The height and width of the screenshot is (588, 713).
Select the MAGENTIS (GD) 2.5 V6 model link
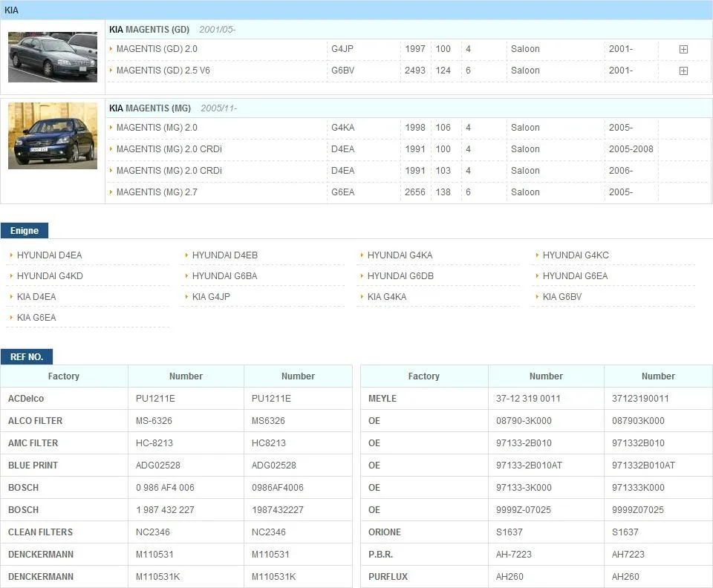click(x=163, y=71)
